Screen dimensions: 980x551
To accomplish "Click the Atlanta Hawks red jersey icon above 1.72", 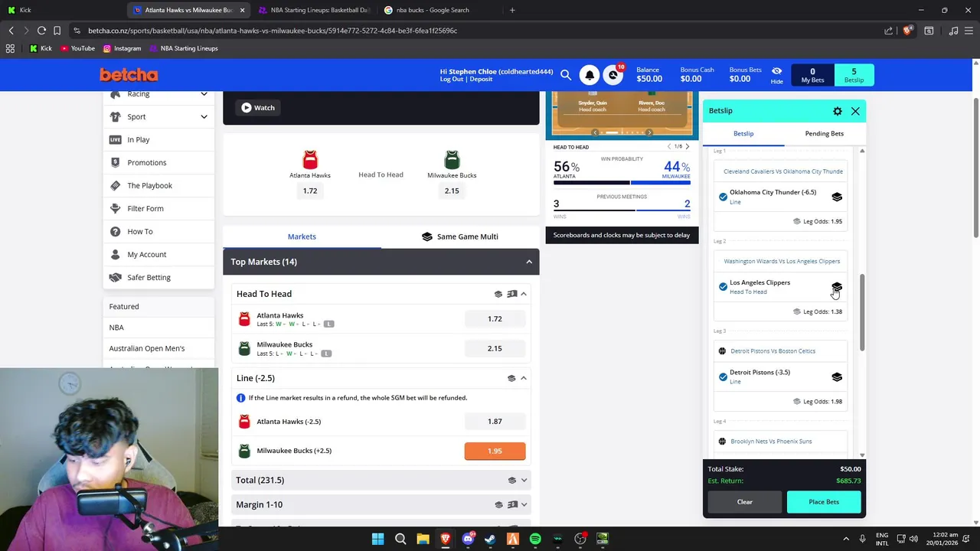I will (310, 159).
